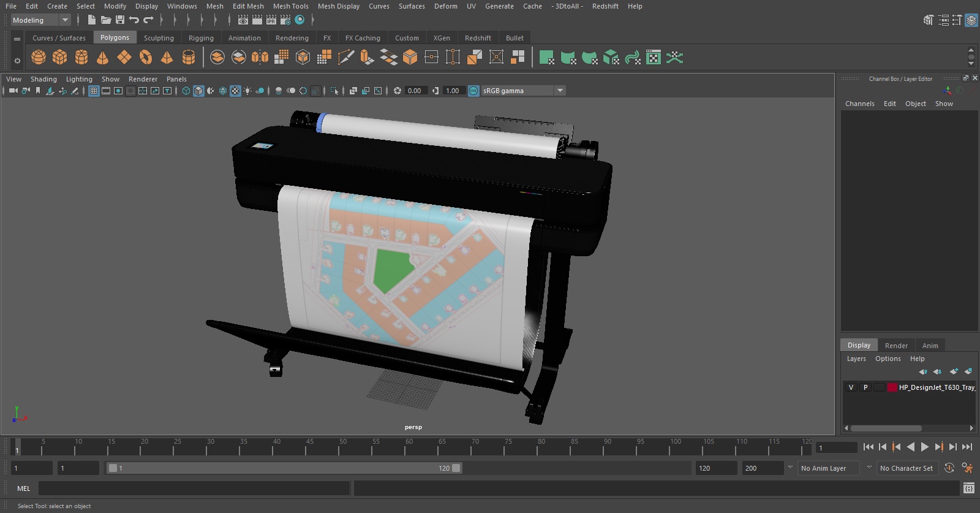980x513 pixels.
Task: Open the UV Editor shelf icon
Action: point(654,58)
